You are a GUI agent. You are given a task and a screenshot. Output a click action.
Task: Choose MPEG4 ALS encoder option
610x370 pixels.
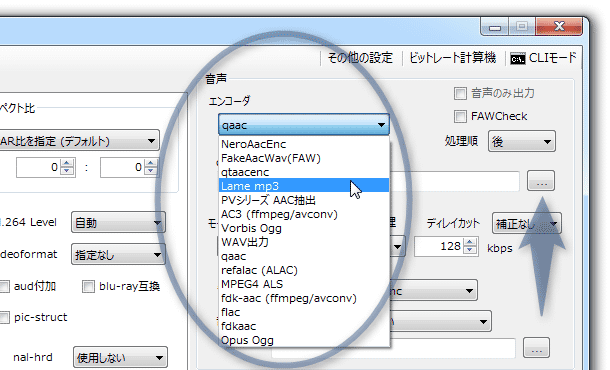point(304,284)
